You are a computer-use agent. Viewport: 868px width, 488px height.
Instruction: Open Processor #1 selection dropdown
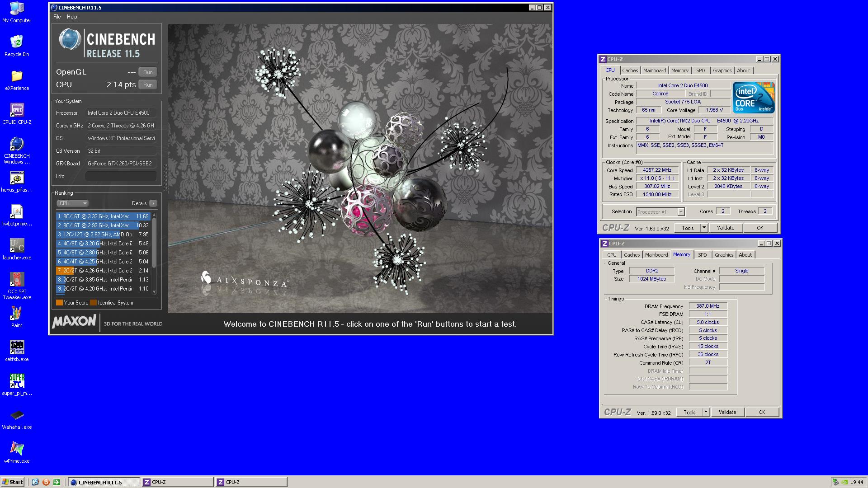[660, 212]
